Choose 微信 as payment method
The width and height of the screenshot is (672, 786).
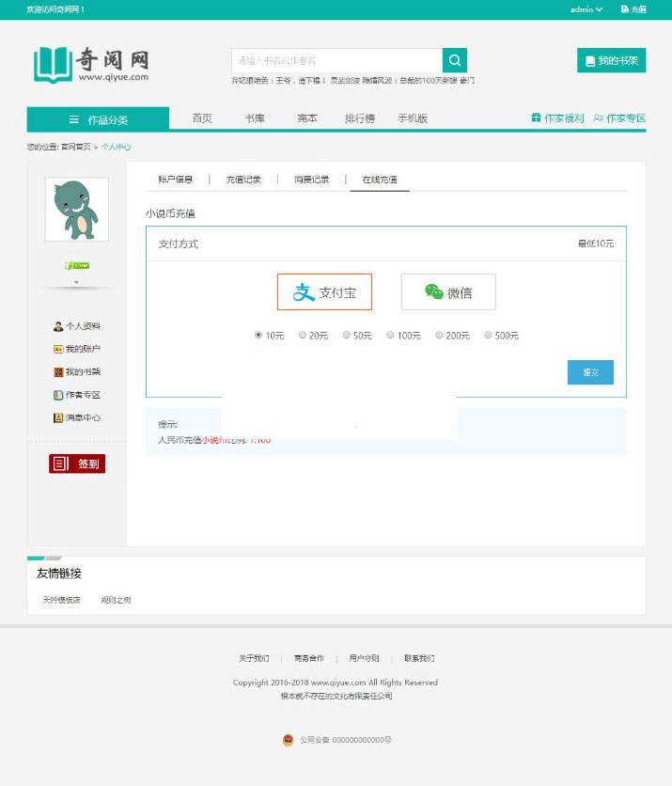[x=447, y=292]
